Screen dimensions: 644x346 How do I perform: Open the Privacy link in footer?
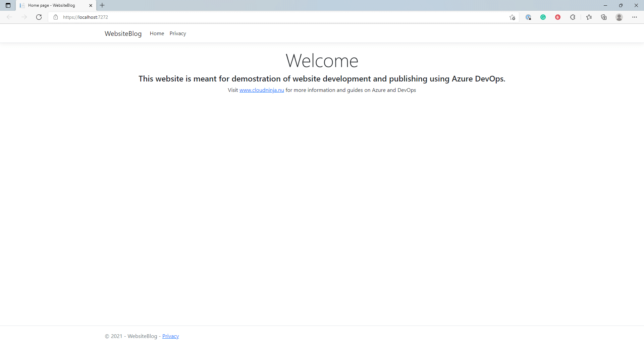(170, 336)
